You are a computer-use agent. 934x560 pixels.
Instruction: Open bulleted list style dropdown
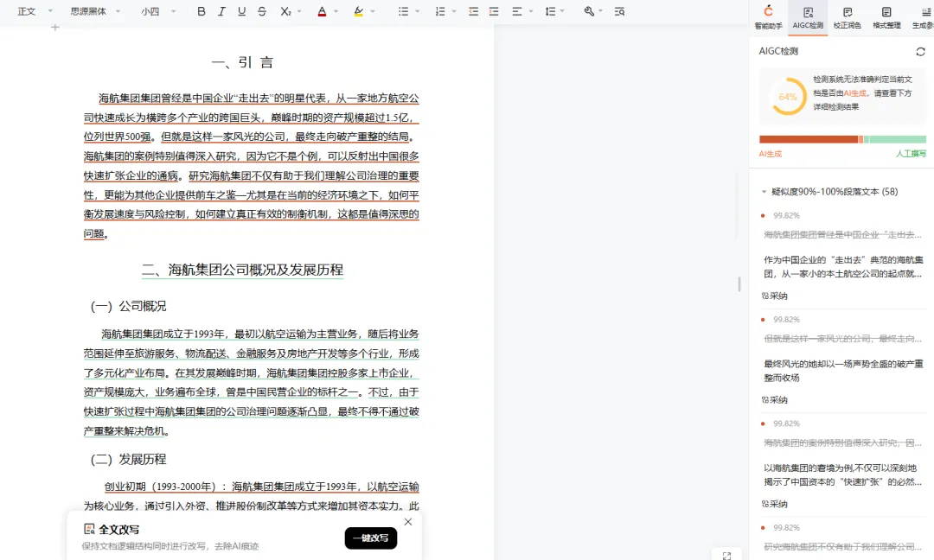click(x=417, y=11)
